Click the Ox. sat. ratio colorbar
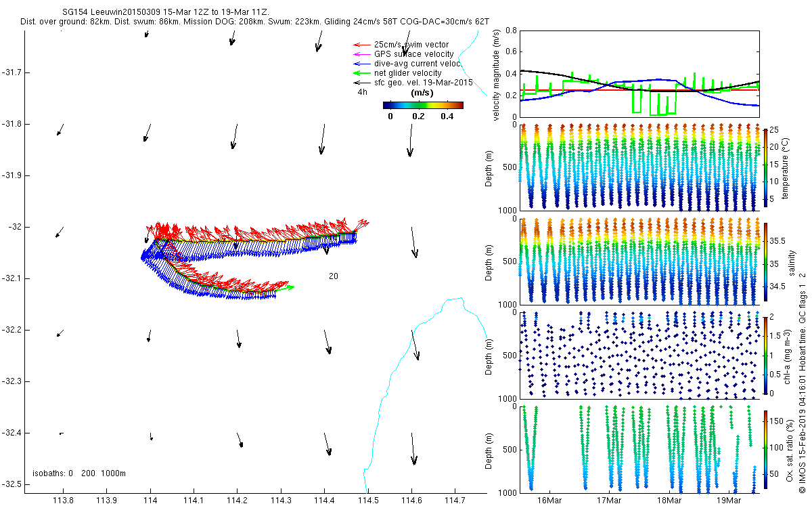The height and width of the screenshot is (508, 812). tap(765, 448)
